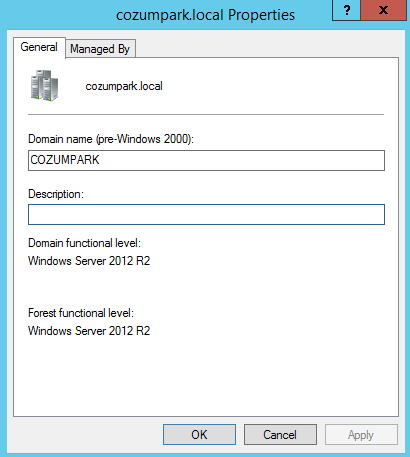Click into the Description field
This screenshot has width=410, height=457.
206,214
